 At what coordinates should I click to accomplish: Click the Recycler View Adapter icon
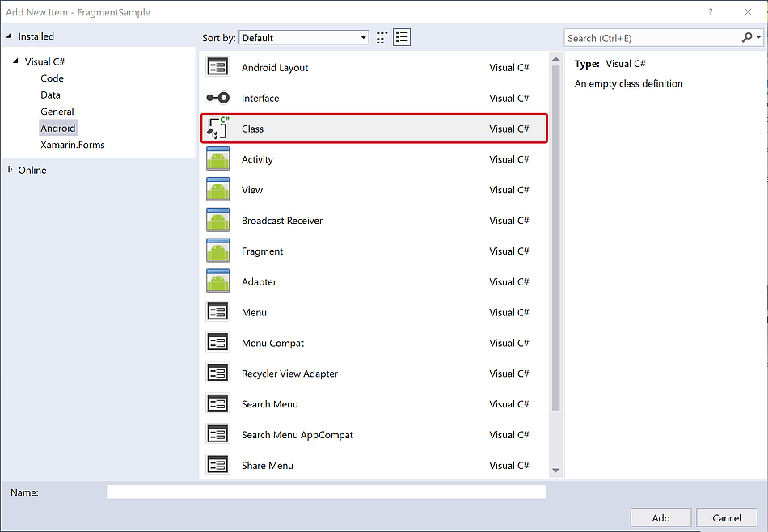[217, 373]
